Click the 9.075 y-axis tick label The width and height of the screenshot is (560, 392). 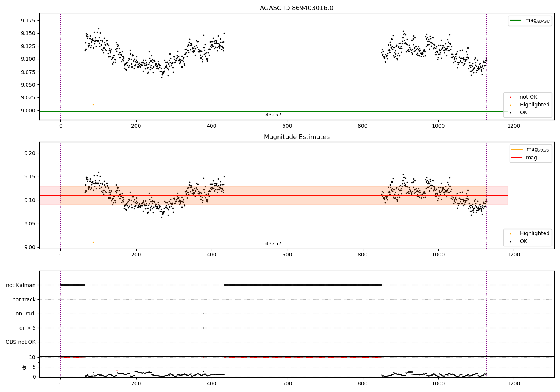[28, 72]
